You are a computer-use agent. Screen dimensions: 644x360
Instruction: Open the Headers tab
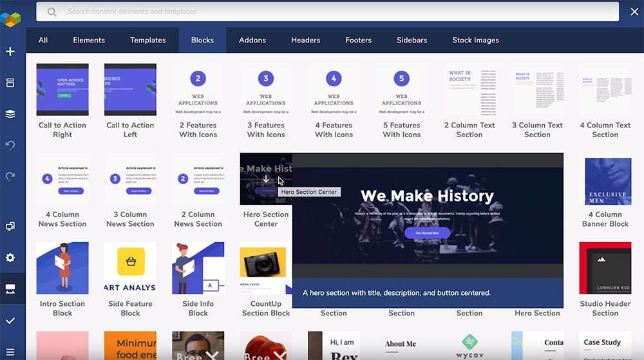tap(305, 40)
